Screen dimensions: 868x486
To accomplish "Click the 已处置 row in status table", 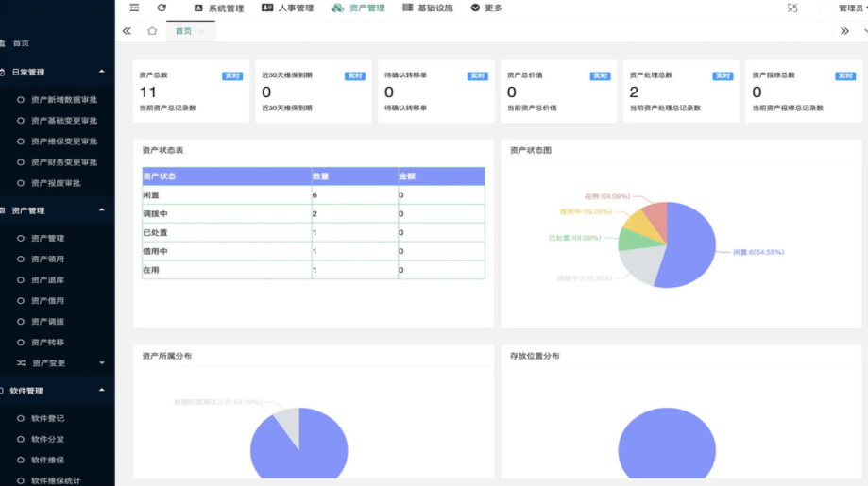I will point(314,233).
